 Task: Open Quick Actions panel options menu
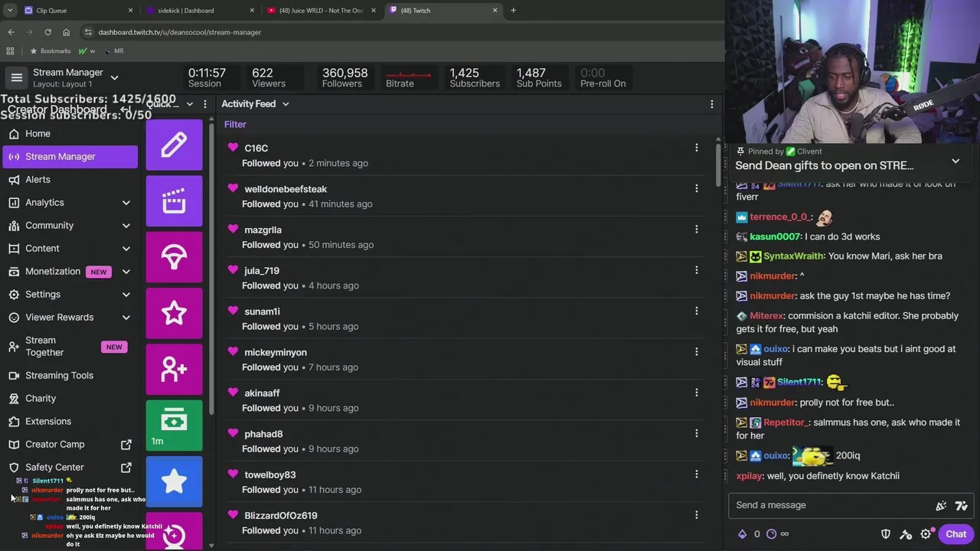coord(204,104)
